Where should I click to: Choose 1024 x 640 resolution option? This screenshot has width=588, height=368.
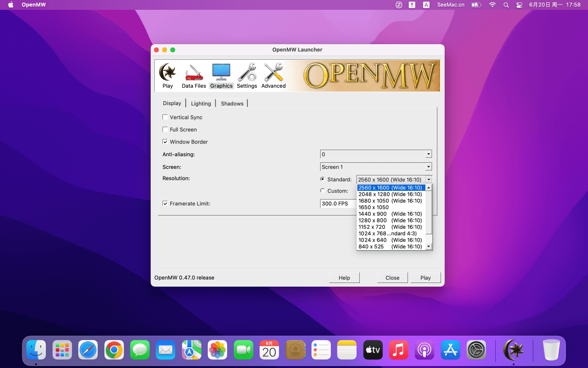(x=391, y=240)
